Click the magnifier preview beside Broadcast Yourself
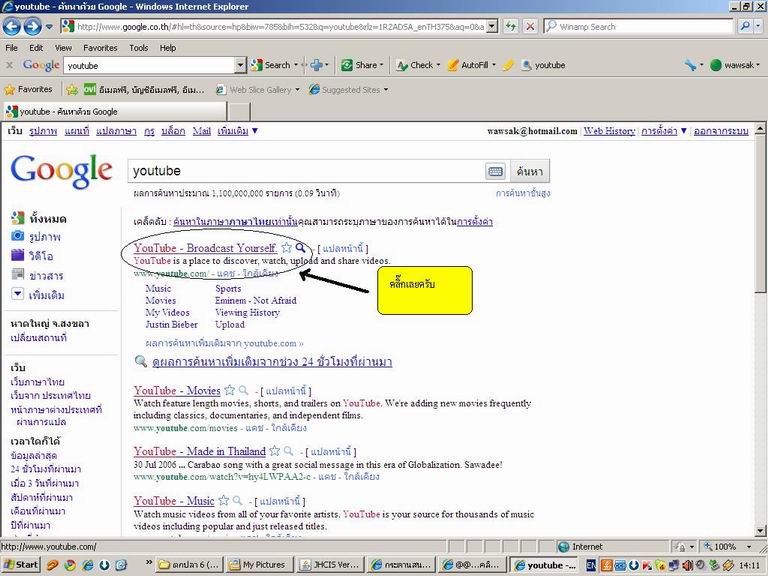 coord(300,248)
